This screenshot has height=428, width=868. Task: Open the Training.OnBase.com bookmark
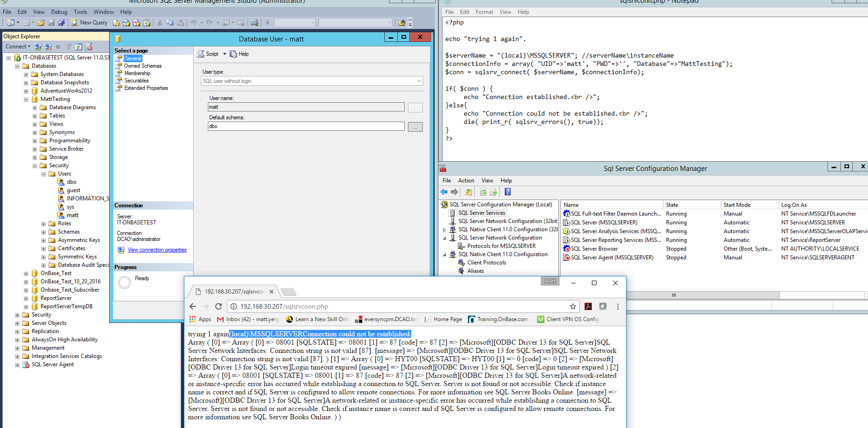(498, 319)
